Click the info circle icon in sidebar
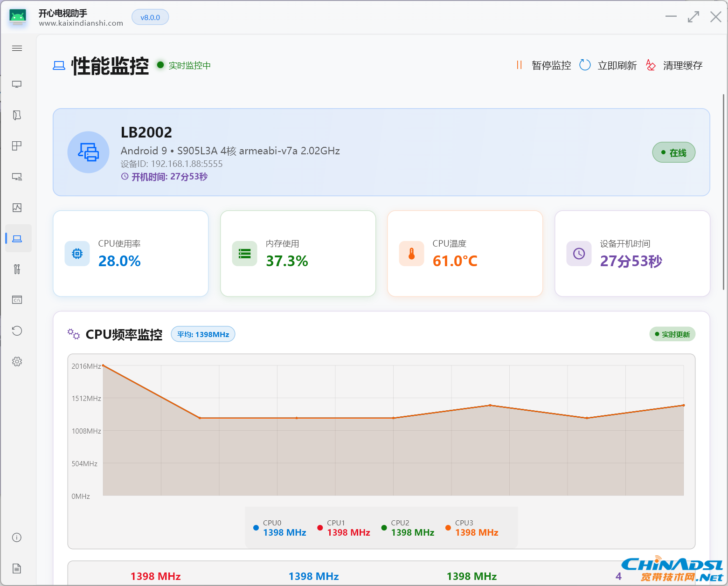 click(x=17, y=538)
